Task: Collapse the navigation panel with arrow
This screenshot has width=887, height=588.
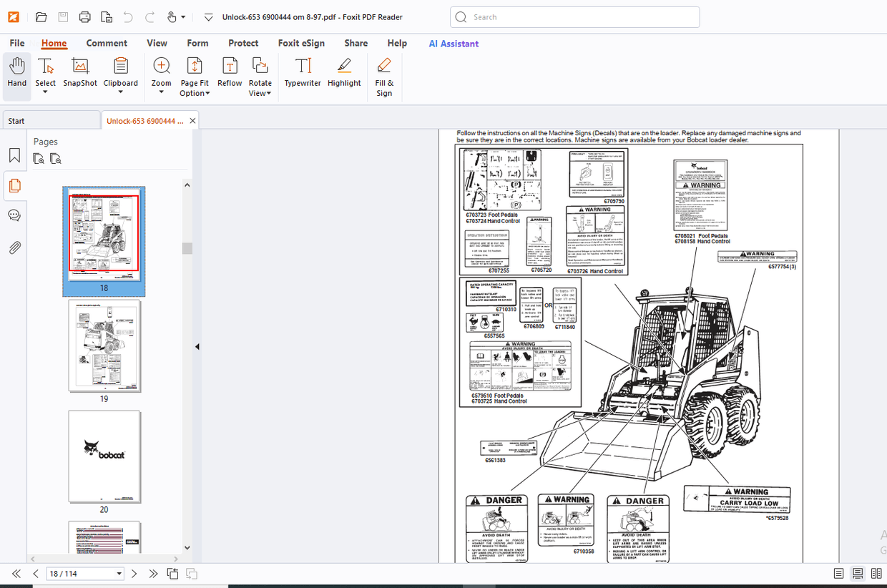Action: [197, 347]
